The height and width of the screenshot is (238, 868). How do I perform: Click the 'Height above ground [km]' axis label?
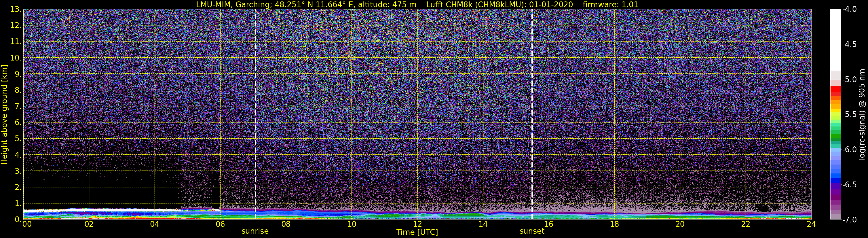[4, 115]
